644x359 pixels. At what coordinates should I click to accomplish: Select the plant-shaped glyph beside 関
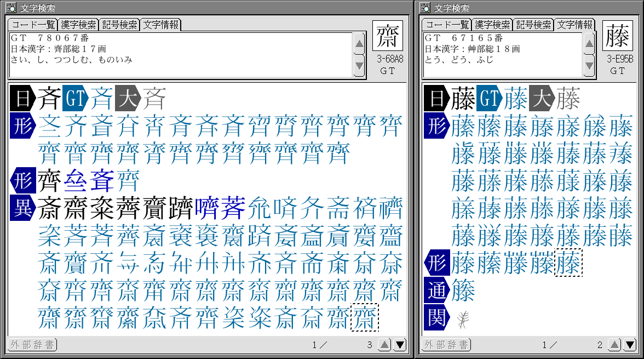point(463,319)
